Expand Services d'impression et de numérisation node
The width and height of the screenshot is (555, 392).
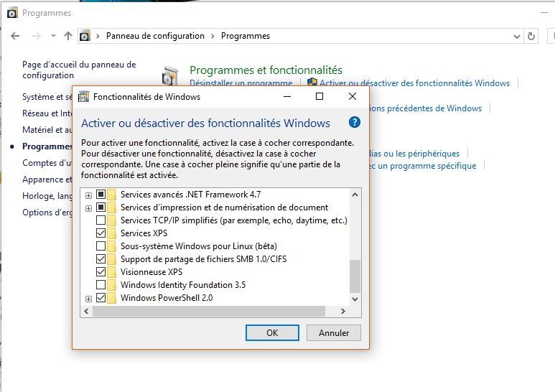(88, 208)
